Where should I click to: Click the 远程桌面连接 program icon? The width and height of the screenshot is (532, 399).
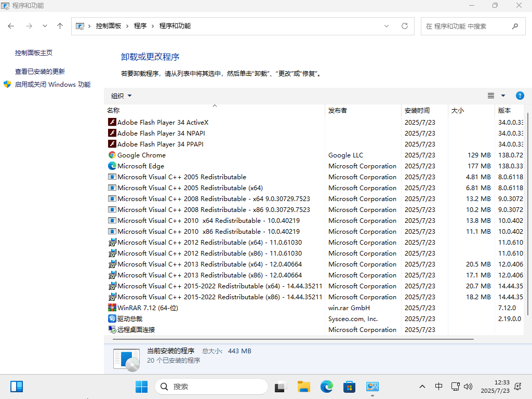pyautogui.click(x=112, y=329)
